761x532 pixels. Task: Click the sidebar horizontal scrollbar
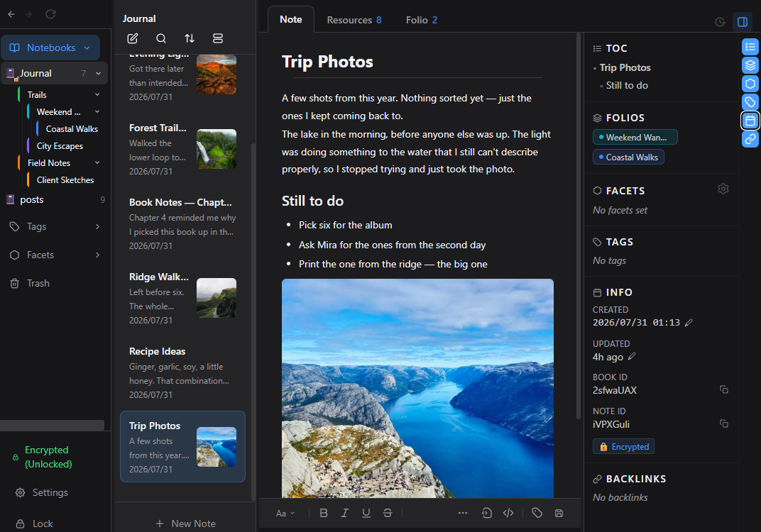52,426
